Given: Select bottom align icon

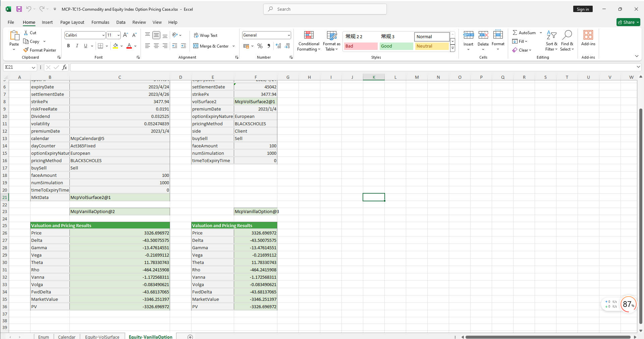Looking at the screenshot, I should tap(165, 35).
